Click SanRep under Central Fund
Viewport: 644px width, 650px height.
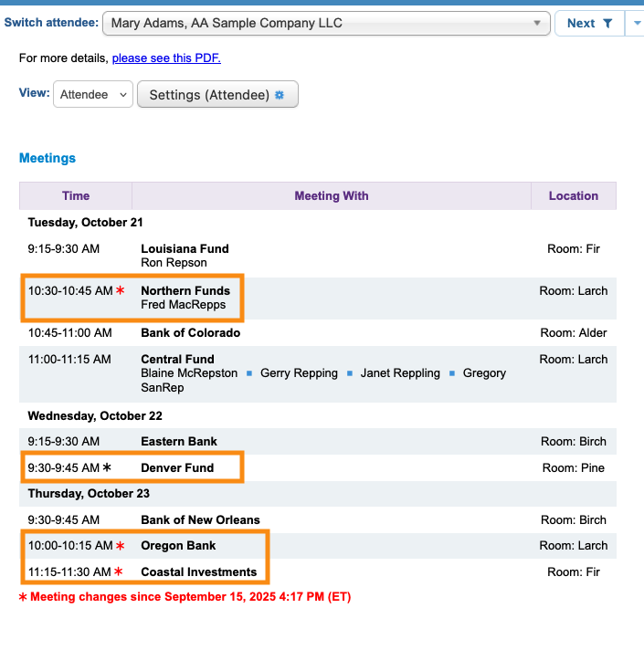click(162, 388)
